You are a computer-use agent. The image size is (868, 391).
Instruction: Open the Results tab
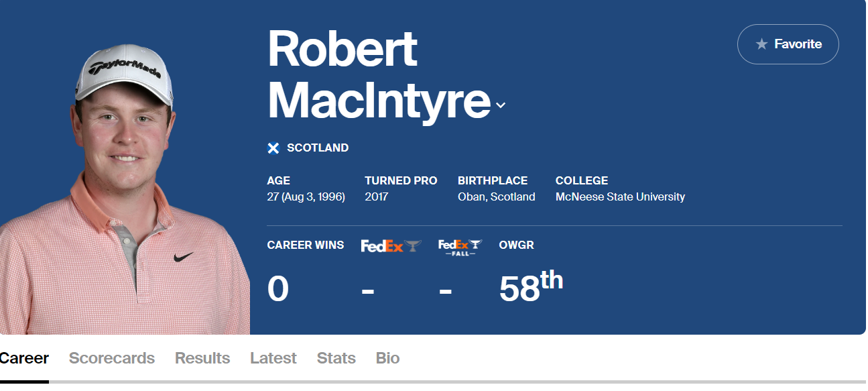pos(202,358)
